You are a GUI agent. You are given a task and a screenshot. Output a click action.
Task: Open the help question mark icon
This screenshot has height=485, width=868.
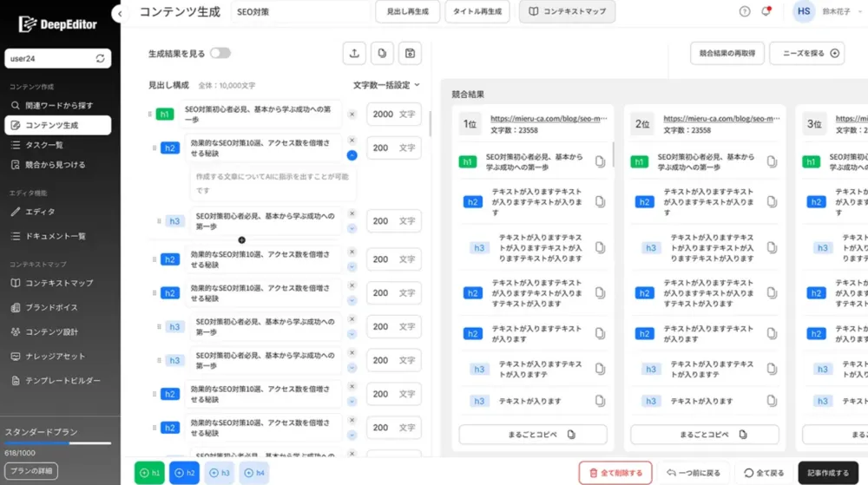745,11
